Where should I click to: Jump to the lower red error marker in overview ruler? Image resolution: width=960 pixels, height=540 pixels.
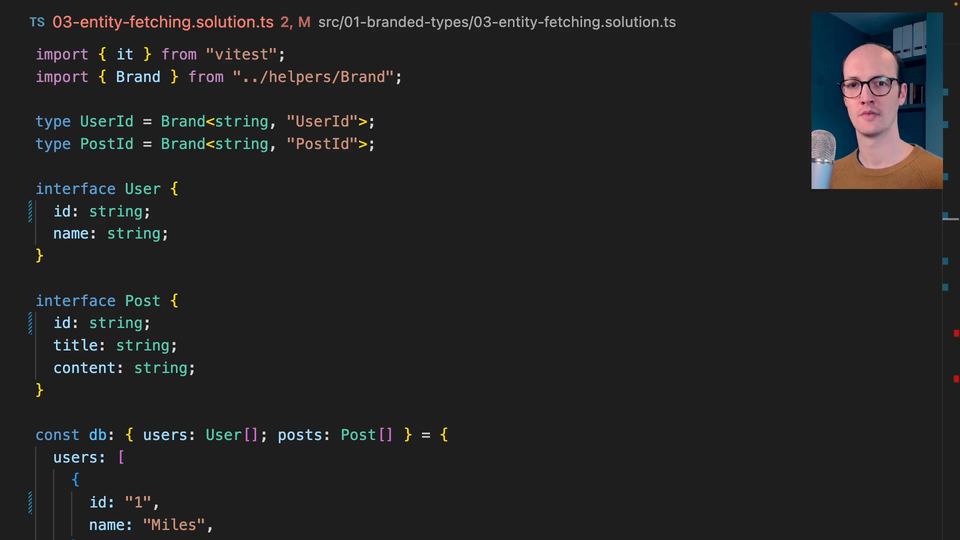click(956, 378)
